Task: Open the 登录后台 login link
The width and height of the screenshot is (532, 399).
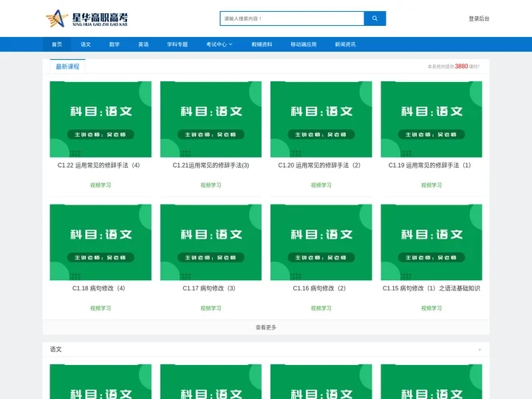Action: click(479, 18)
